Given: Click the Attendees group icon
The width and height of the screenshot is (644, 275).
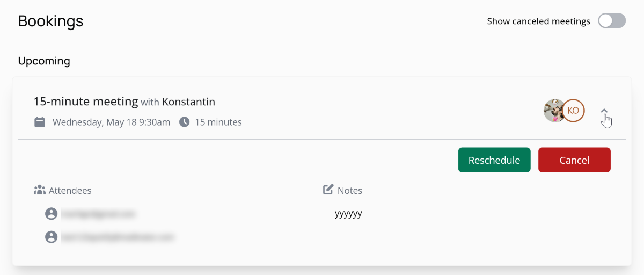Looking at the screenshot, I should (39, 190).
